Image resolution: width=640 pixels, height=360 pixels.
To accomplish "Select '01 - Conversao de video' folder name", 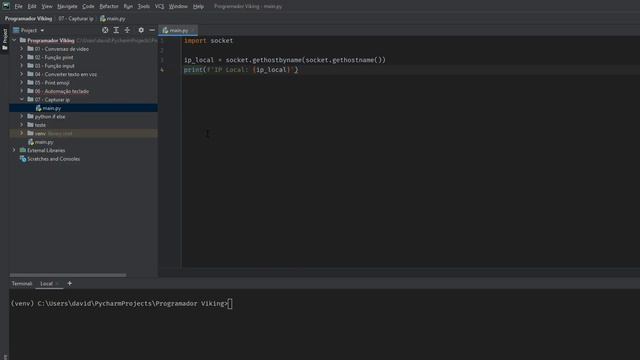I will click(x=62, y=49).
